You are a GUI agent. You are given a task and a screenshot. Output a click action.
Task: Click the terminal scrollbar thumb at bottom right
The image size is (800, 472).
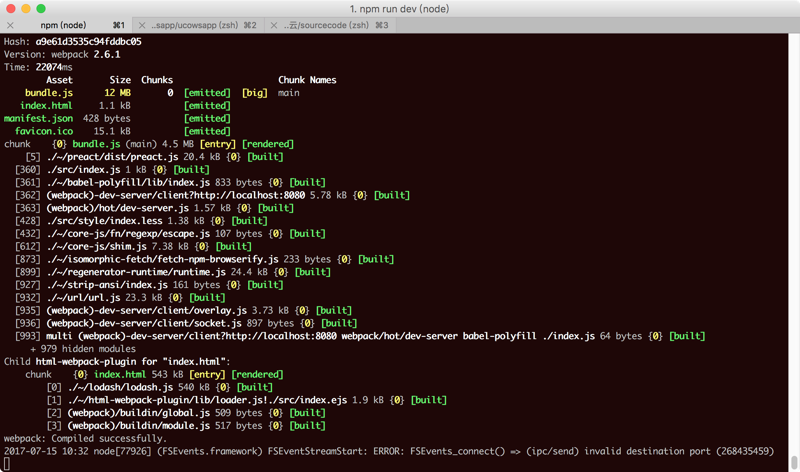(x=794, y=462)
